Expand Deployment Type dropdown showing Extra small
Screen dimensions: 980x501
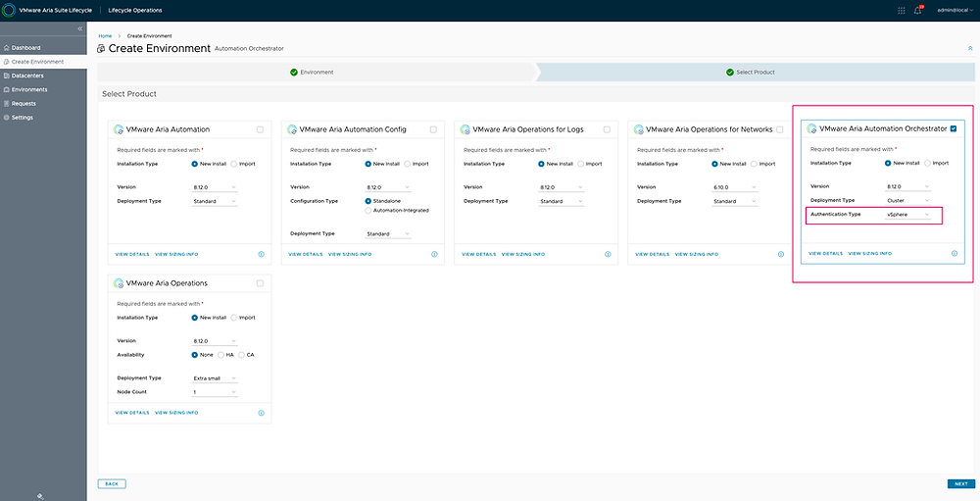[x=215, y=377]
